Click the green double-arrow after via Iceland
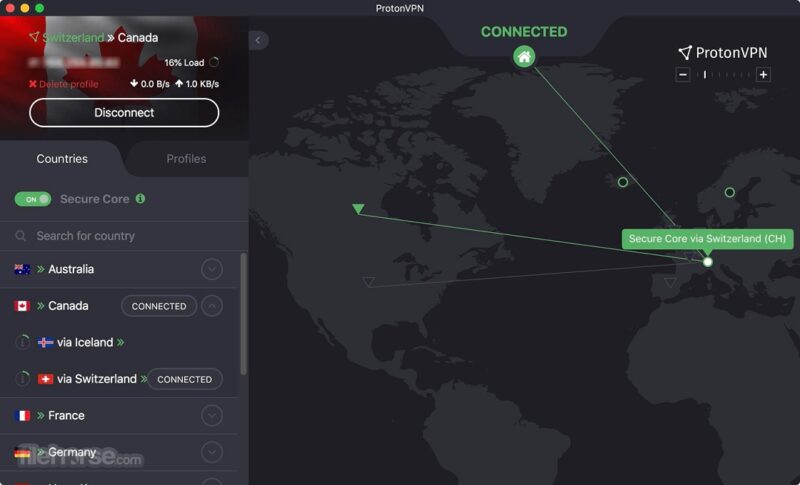The height and width of the screenshot is (485, 800). click(120, 342)
